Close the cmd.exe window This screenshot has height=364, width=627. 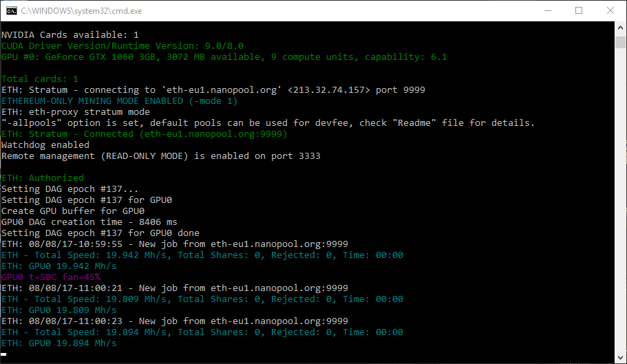[x=610, y=11]
